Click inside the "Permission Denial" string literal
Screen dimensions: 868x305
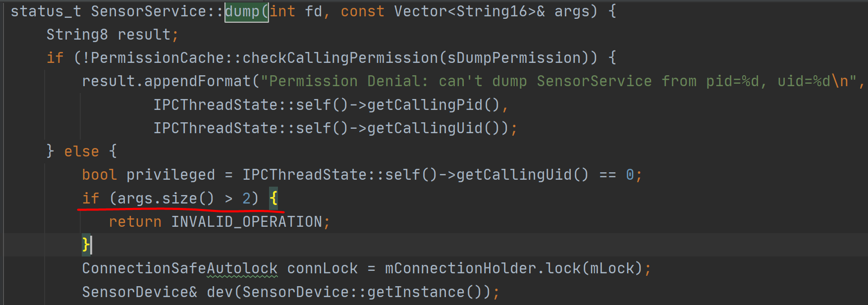[347, 81]
